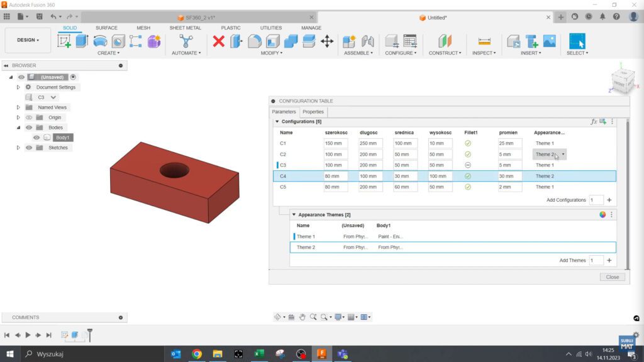Open the DESIGN workspace dropdown
This screenshot has height=362, width=644.
[x=28, y=40]
